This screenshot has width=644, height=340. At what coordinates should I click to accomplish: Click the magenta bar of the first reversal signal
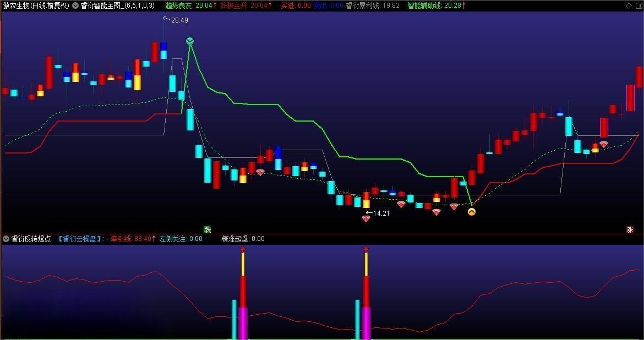[x=243, y=323]
